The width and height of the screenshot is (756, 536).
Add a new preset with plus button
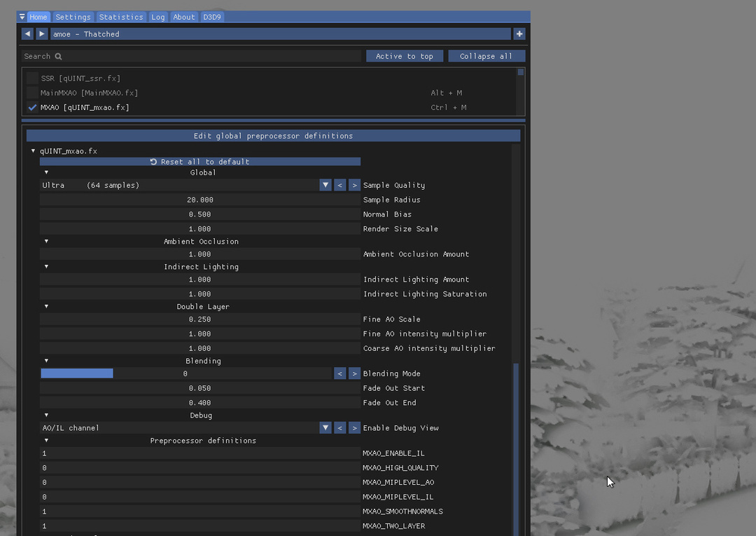[519, 34]
